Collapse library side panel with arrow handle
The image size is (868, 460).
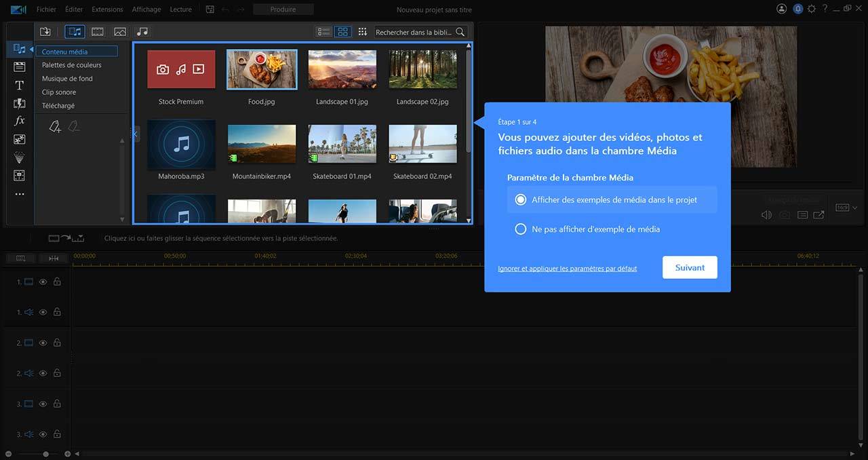coord(135,134)
